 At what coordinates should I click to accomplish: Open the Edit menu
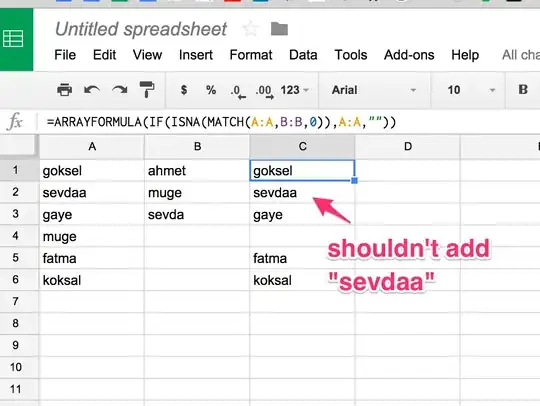(104, 55)
